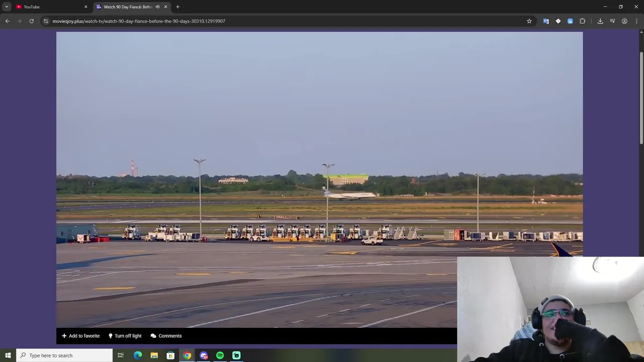
Task: Close the YouTube tab
Action: pyautogui.click(x=86, y=7)
